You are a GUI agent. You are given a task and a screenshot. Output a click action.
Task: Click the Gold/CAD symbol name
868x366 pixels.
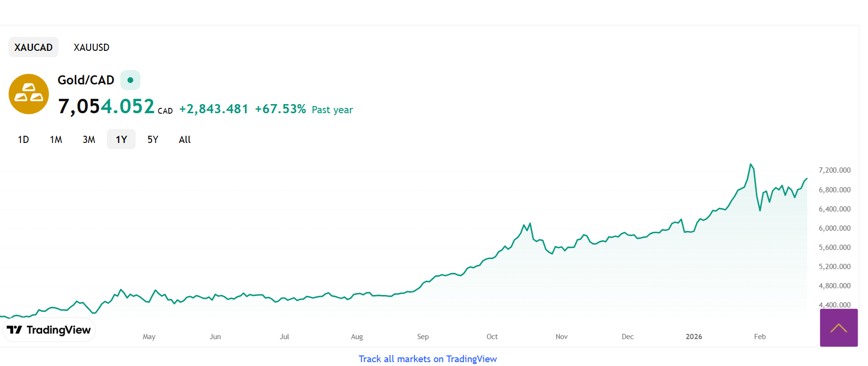(x=86, y=80)
